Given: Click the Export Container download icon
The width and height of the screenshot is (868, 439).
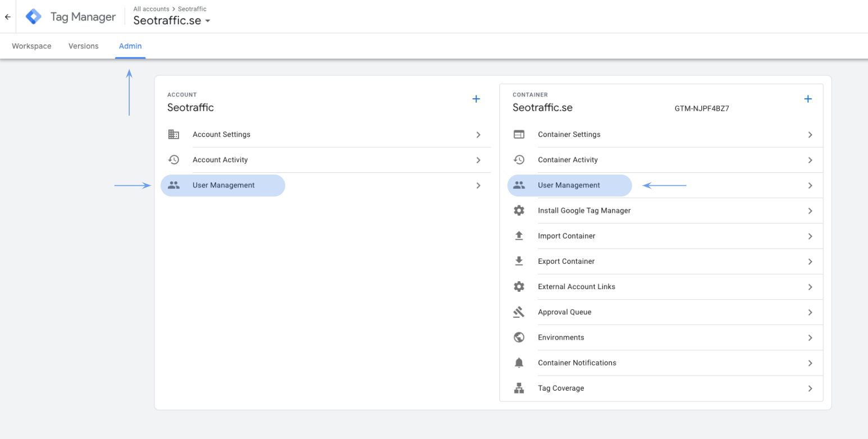Looking at the screenshot, I should coord(519,261).
